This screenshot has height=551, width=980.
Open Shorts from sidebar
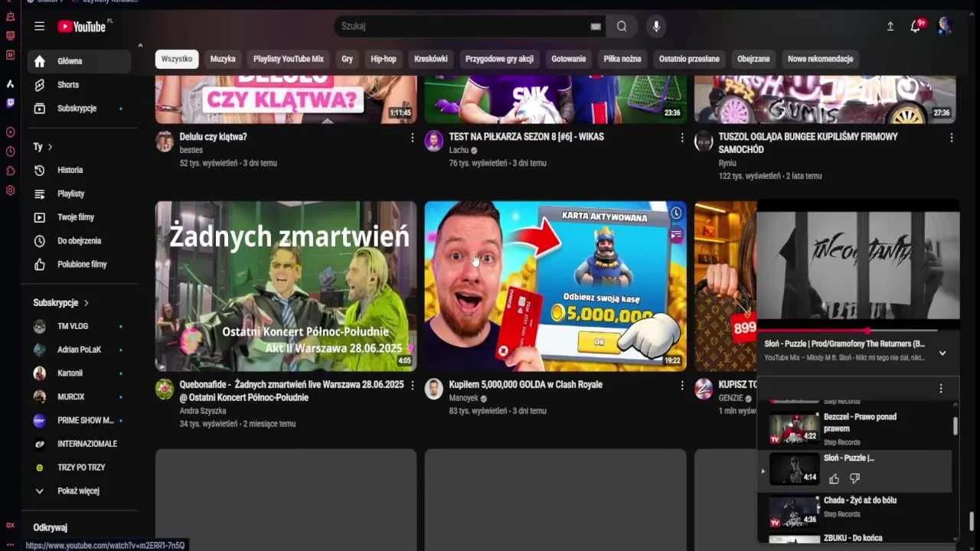[80, 85]
